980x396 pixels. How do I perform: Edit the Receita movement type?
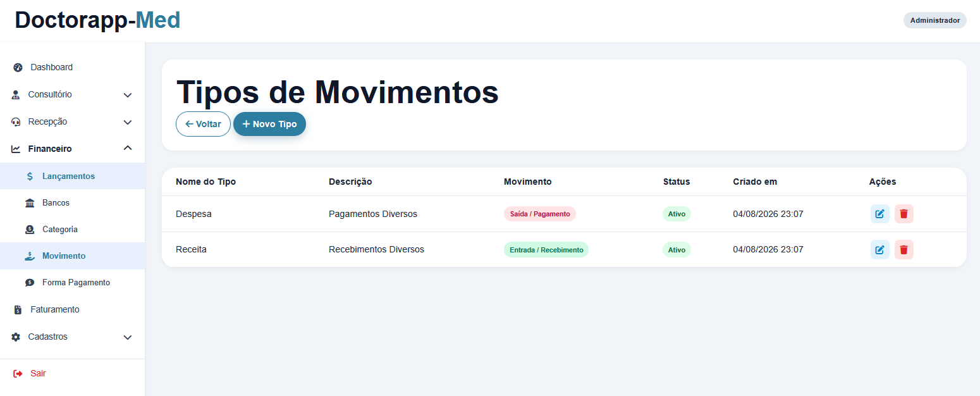[879, 249]
